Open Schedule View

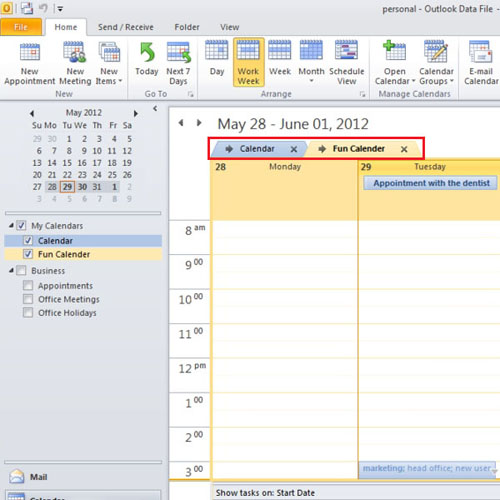[x=346, y=63]
